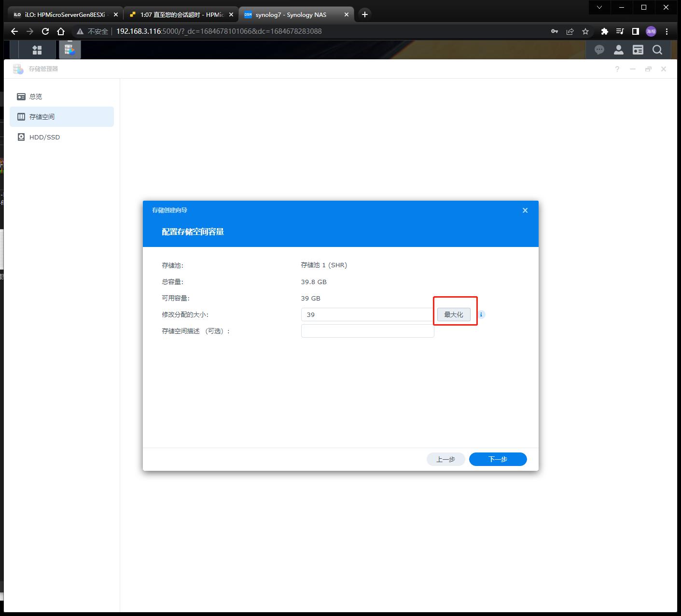Click the browser extensions puzzle icon

(x=604, y=31)
